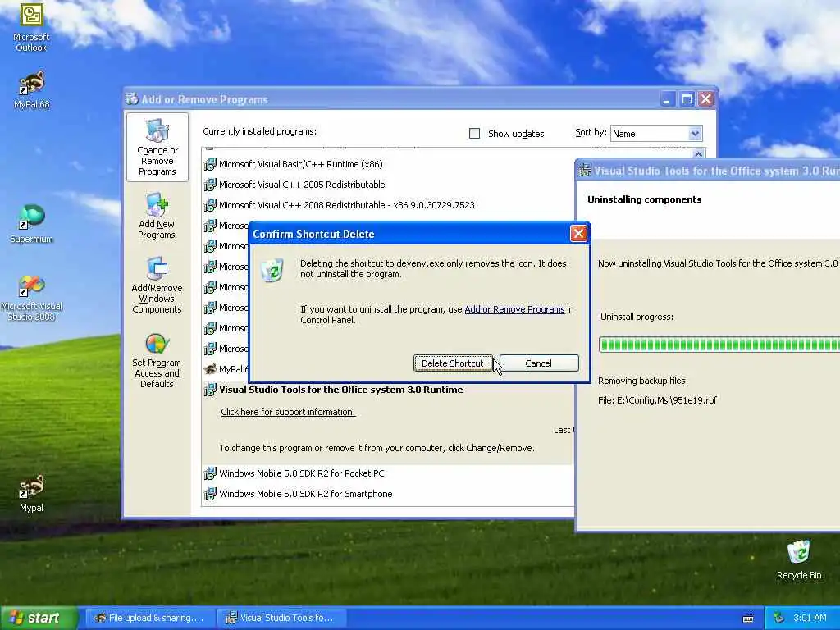The image size is (840, 630).
Task: Select the Mypal desktop shortcut
Action: pyautogui.click(x=31, y=494)
